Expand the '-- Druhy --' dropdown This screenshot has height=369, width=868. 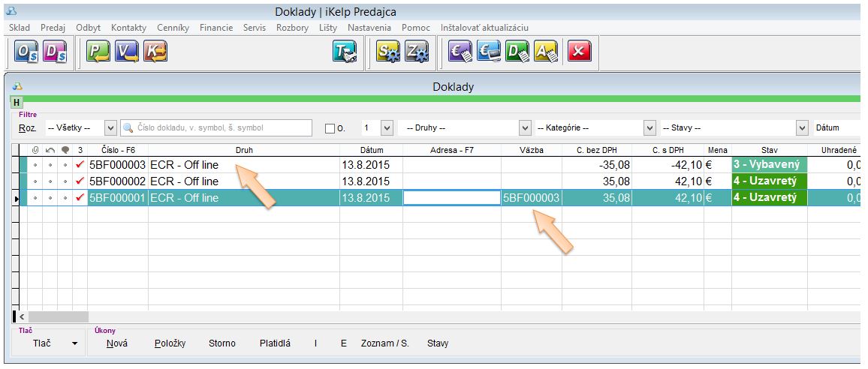[524, 128]
